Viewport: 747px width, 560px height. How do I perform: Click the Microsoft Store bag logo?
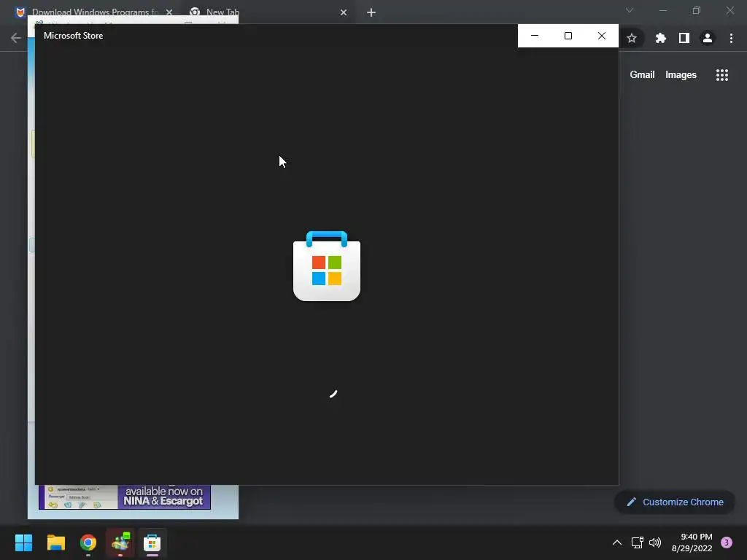(327, 265)
